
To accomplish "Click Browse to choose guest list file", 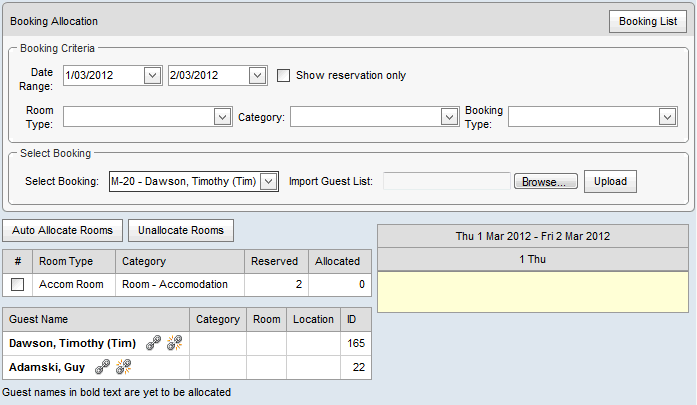I will point(546,181).
